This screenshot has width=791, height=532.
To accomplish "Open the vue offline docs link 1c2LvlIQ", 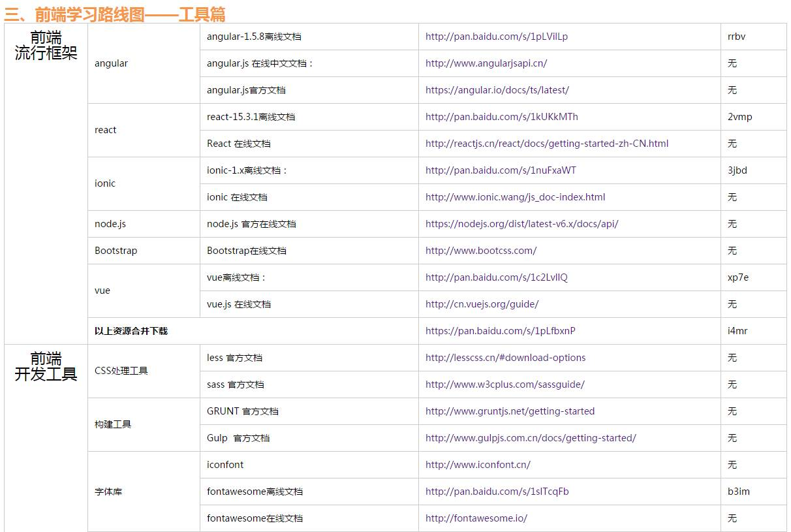I will (497, 277).
